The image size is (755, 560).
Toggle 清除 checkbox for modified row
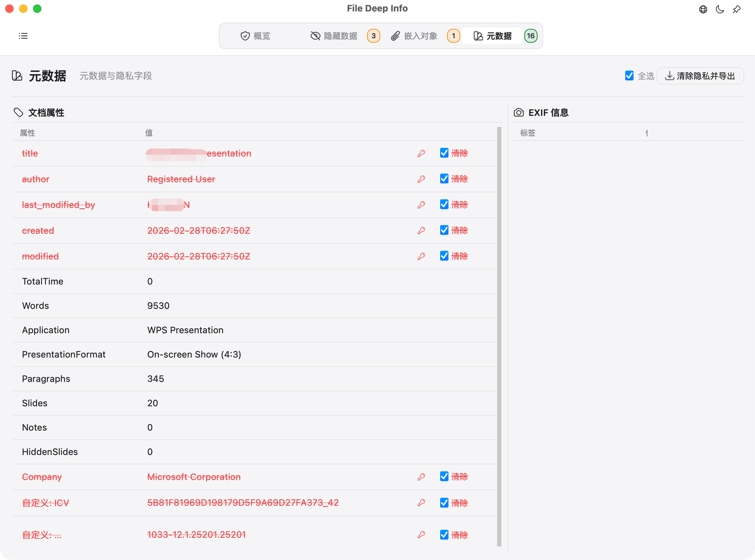point(444,256)
